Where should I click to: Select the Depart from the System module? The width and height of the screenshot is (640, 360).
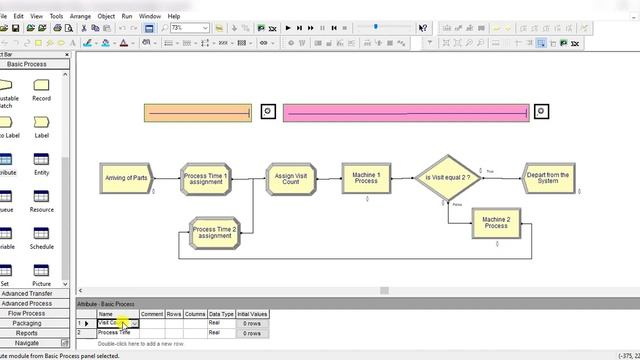coord(548,178)
